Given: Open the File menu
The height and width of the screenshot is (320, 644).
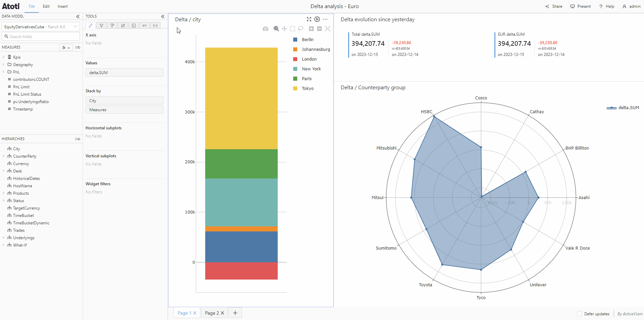Looking at the screenshot, I should (32, 6).
